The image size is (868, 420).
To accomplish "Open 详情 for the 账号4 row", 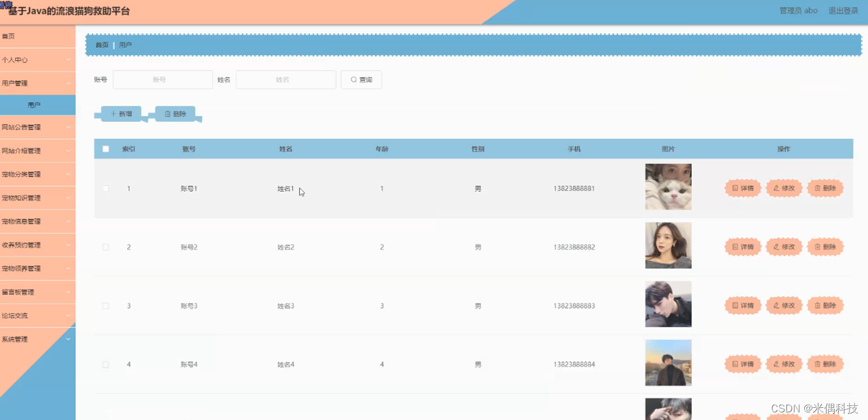I will coord(742,364).
